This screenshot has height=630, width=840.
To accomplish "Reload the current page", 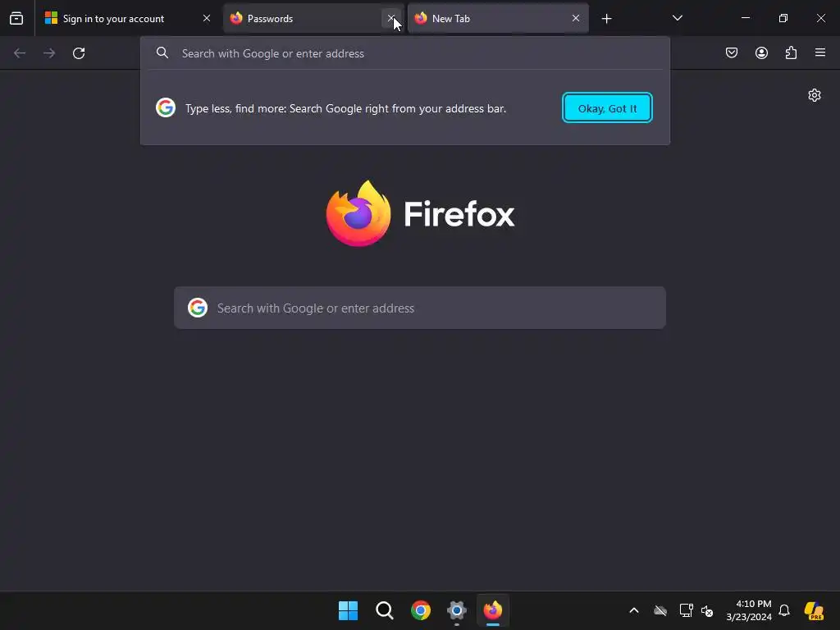I will 79,53.
